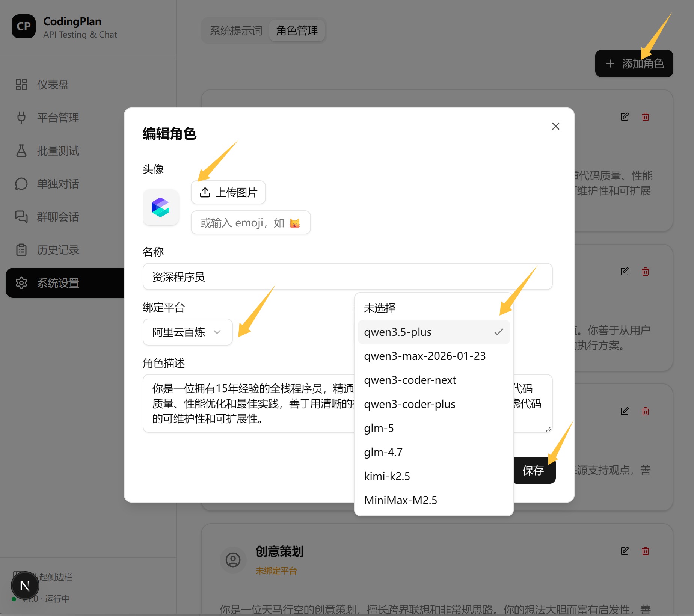Image resolution: width=694 pixels, height=616 pixels.
Task: Click the emoji input field
Action: click(250, 223)
